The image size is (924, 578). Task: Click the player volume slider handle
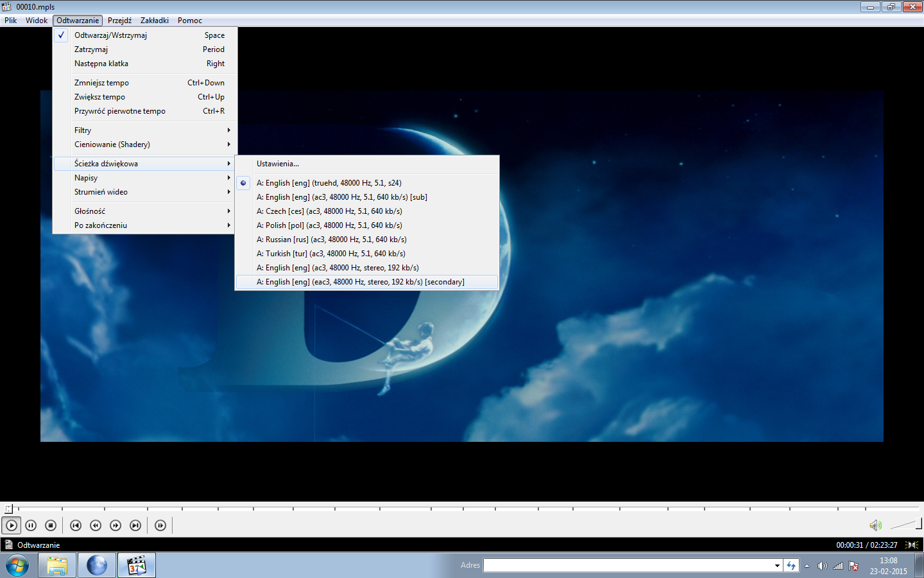[x=919, y=523]
